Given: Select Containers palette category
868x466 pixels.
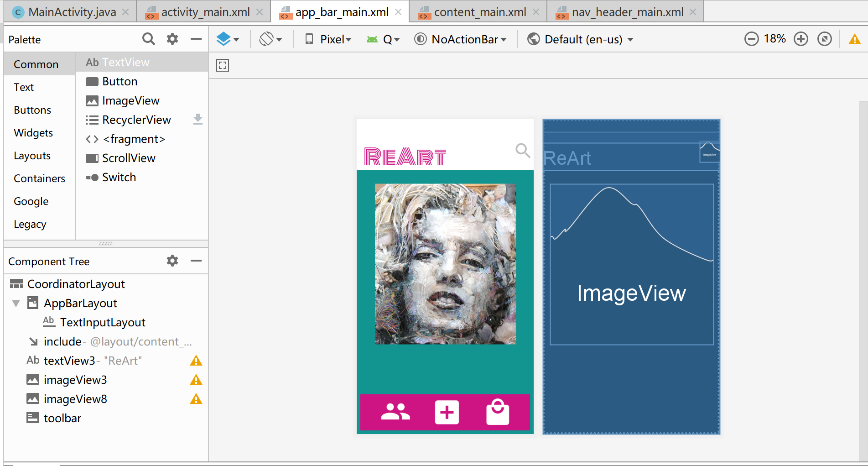Looking at the screenshot, I should [x=39, y=178].
